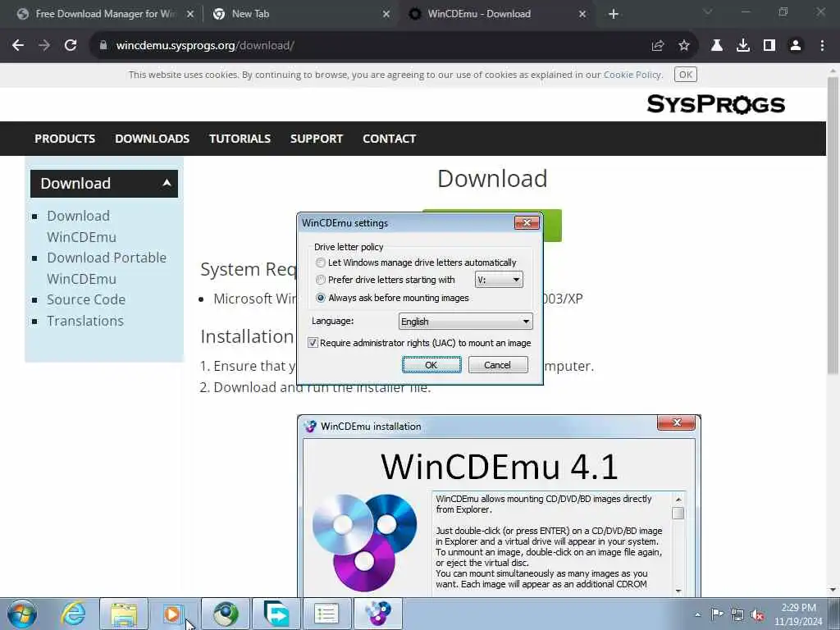This screenshot has width=840, height=630.
Task: Open PRODUCTS in site navigation
Action: coord(65,139)
